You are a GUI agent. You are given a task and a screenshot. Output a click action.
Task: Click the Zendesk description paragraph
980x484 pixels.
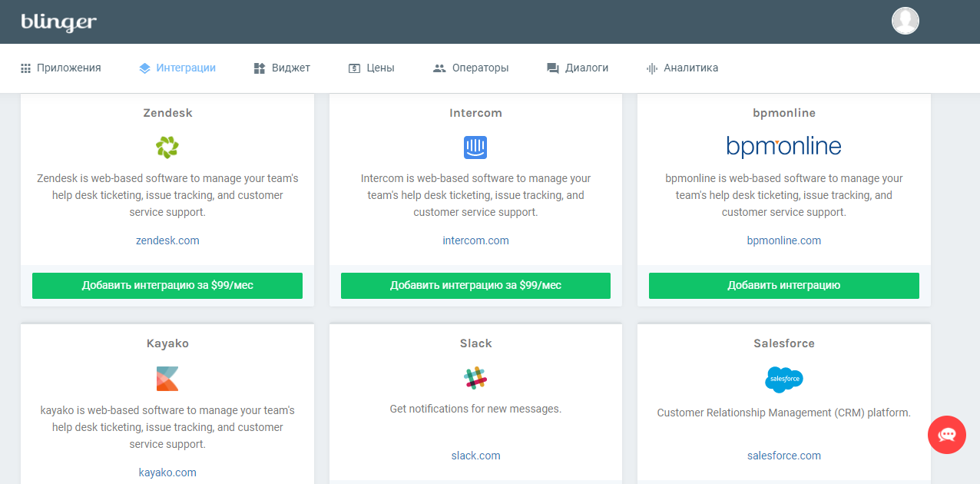pyautogui.click(x=167, y=195)
